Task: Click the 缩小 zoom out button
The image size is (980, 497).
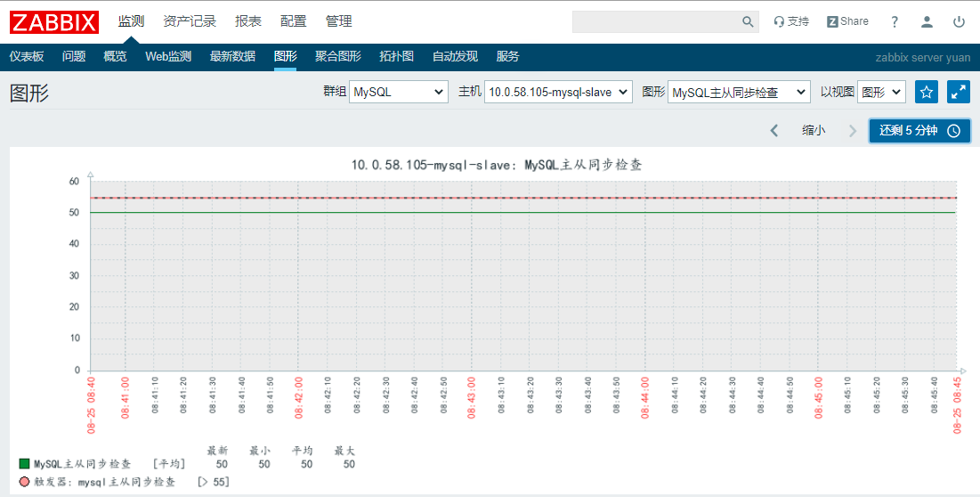Action: click(x=814, y=131)
